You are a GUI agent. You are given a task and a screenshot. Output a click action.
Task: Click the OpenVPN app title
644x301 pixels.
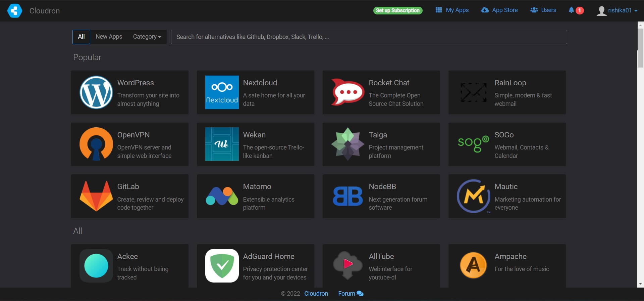click(133, 135)
